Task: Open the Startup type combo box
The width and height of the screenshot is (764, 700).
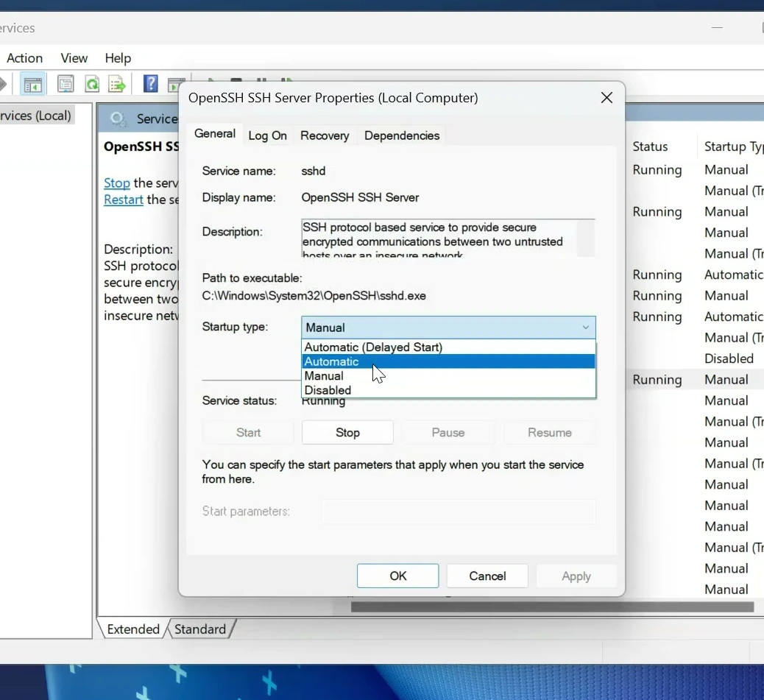Action: click(x=448, y=328)
